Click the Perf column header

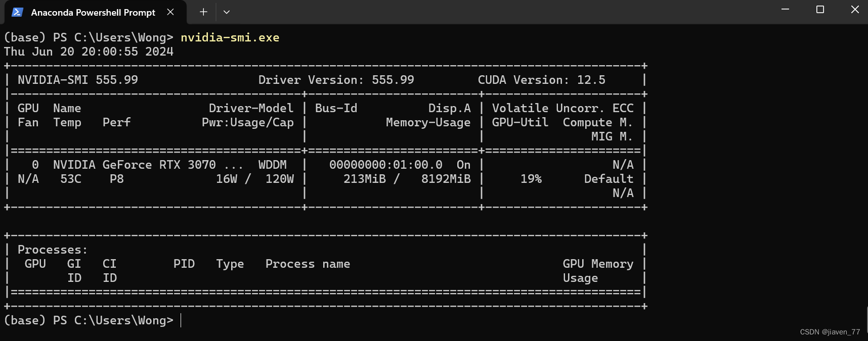pos(117,122)
